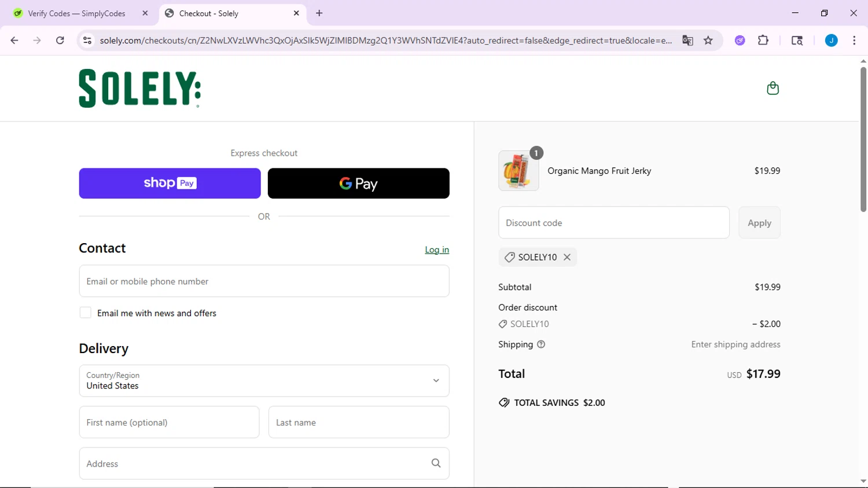Screen dimensions: 868x488
Task: Click the browser address bar URL
Action: (x=385, y=41)
